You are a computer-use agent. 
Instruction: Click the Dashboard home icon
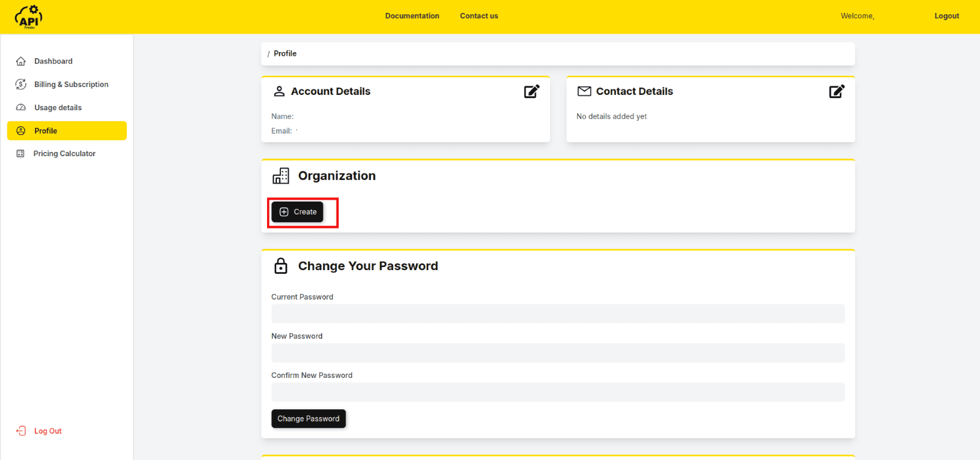(x=21, y=61)
